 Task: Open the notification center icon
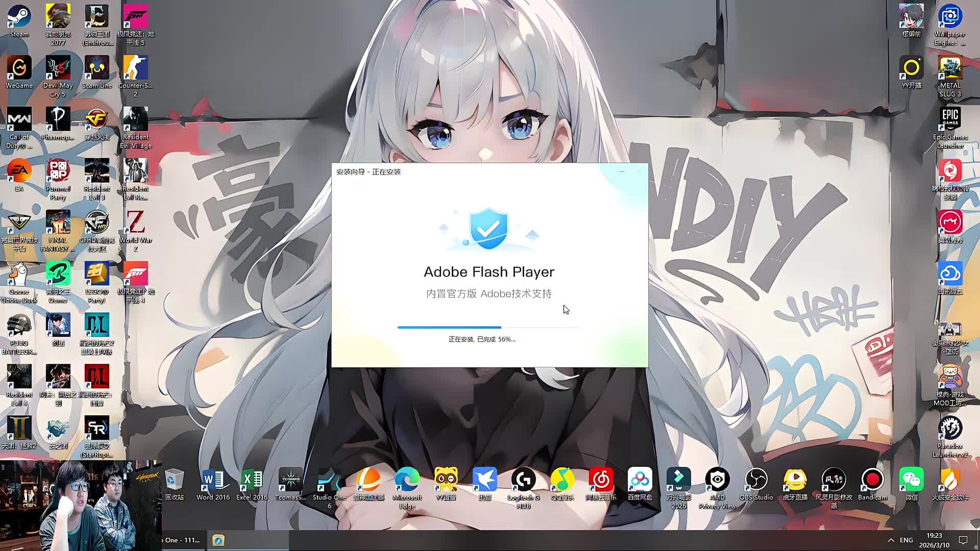[963, 540]
